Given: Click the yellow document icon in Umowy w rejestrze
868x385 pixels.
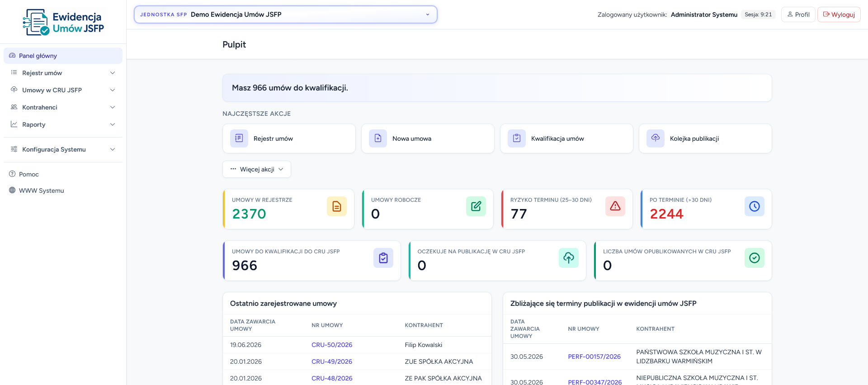Looking at the screenshot, I should tap(337, 206).
